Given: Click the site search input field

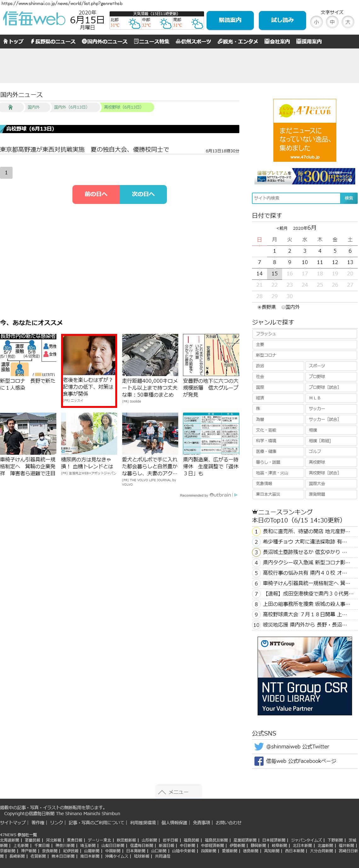Looking at the screenshot, I should tap(296, 198).
